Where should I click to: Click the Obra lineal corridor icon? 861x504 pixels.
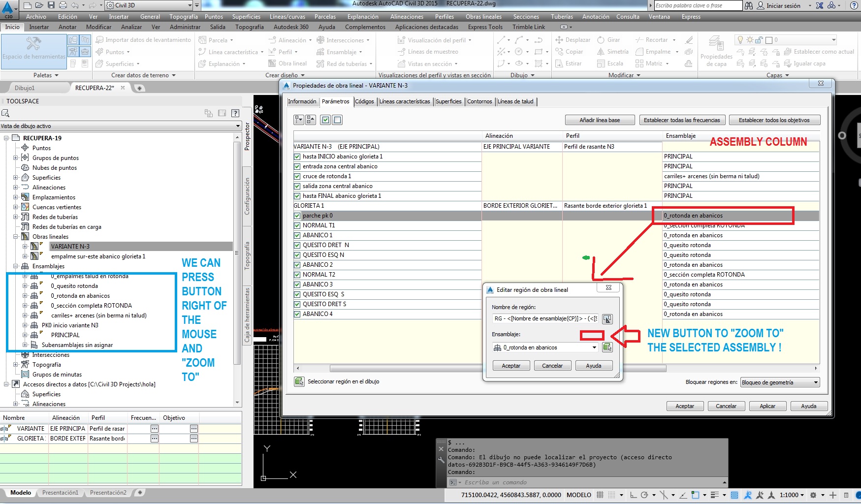[272, 63]
